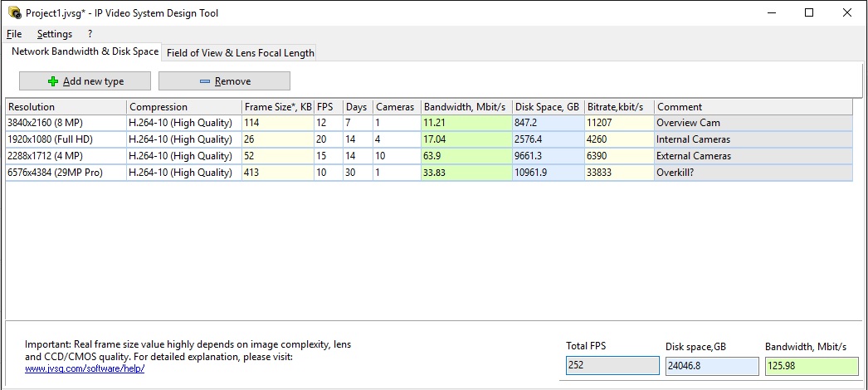
Task: Choose compression cell for Internal Cameras row
Action: point(183,139)
